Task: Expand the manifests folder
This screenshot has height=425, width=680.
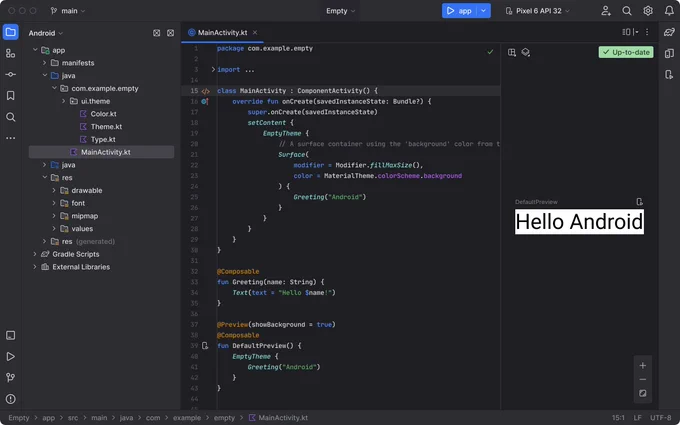Action: point(45,63)
